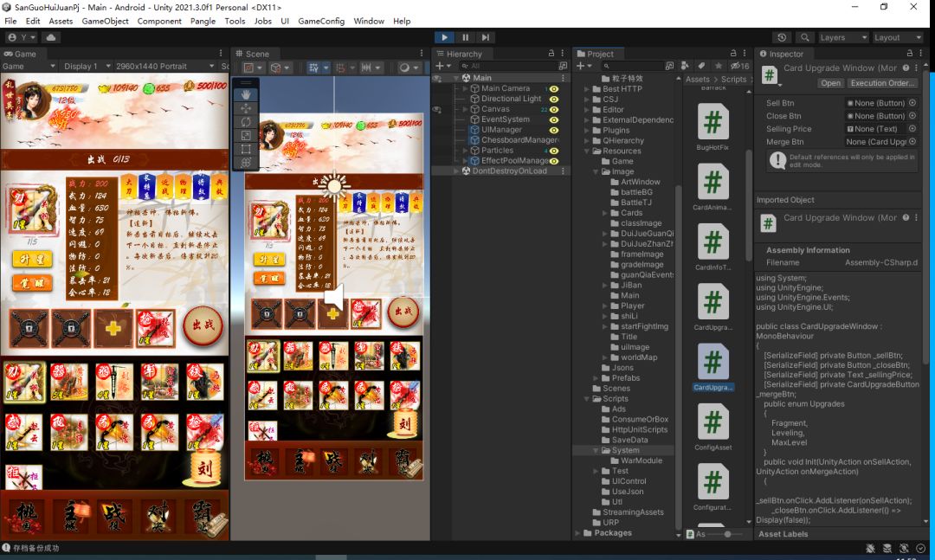This screenshot has height=560, width=935.
Task: Select the Hand tool in Scene view
Action: [x=246, y=93]
